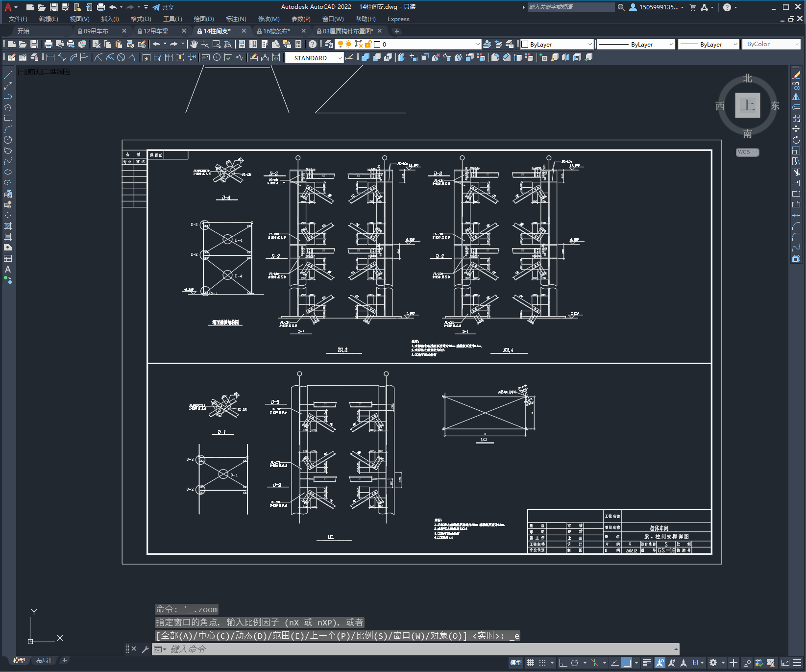Open the 文件(F) menu
The image size is (806, 672).
18,19
